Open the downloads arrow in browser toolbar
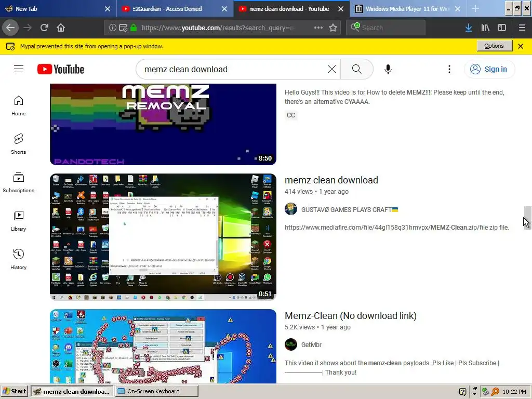Screen dimensions: 532x399 coord(469,28)
